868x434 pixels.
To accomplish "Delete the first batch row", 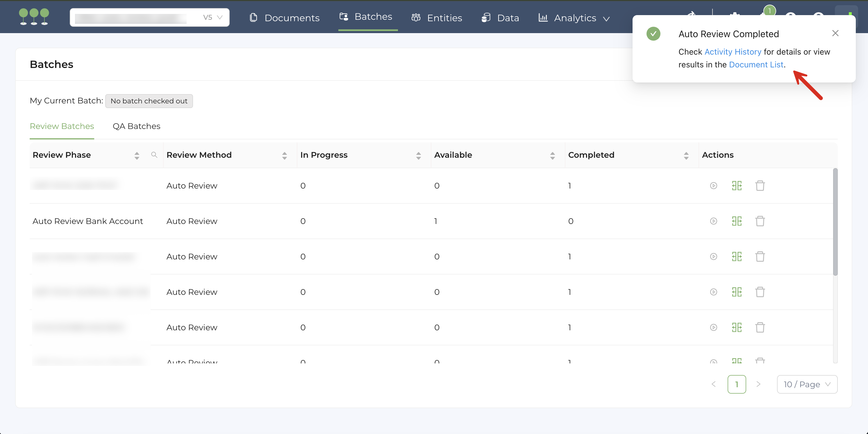I will [760, 186].
